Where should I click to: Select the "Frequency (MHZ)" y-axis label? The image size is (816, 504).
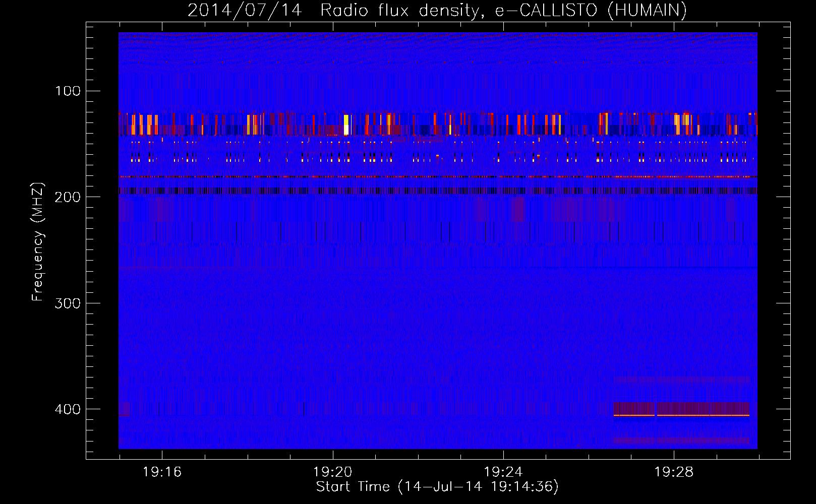coord(38,241)
